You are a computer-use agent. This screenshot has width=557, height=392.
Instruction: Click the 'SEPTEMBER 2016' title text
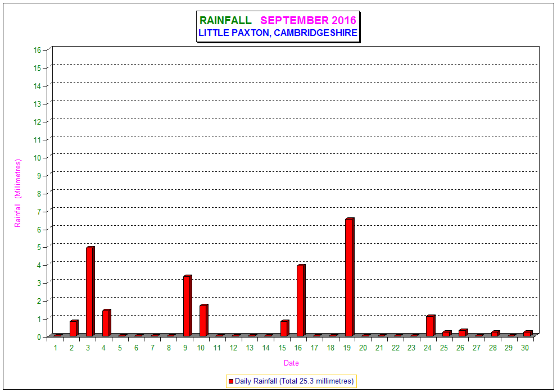click(309, 21)
